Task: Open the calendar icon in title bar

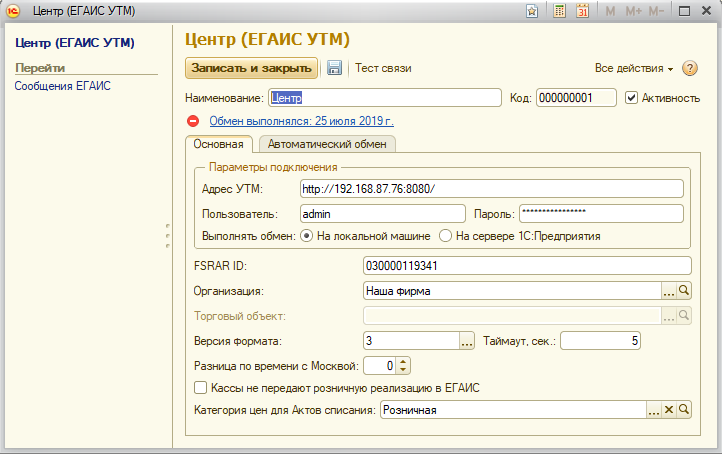Action: 582,11
